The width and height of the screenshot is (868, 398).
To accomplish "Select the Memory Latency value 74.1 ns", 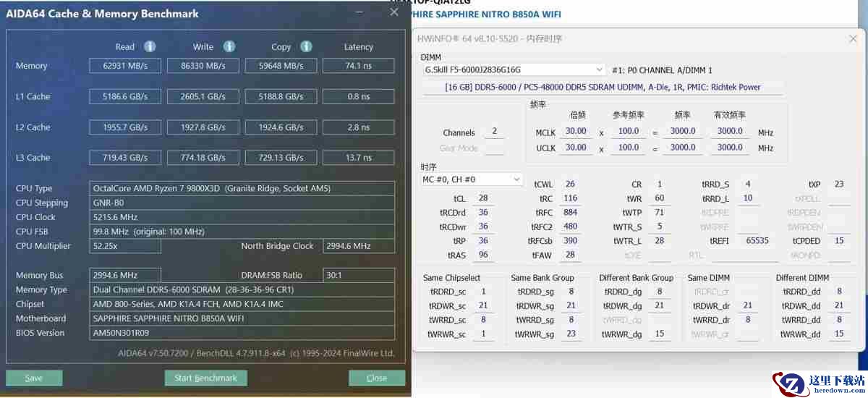I will click(x=359, y=66).
